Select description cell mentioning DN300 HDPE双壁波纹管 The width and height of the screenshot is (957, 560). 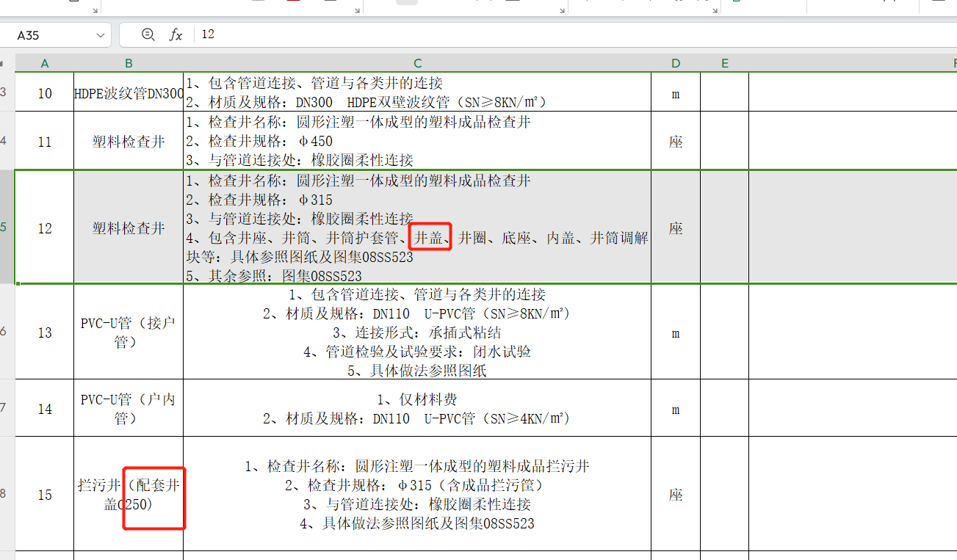coord(417,93)
